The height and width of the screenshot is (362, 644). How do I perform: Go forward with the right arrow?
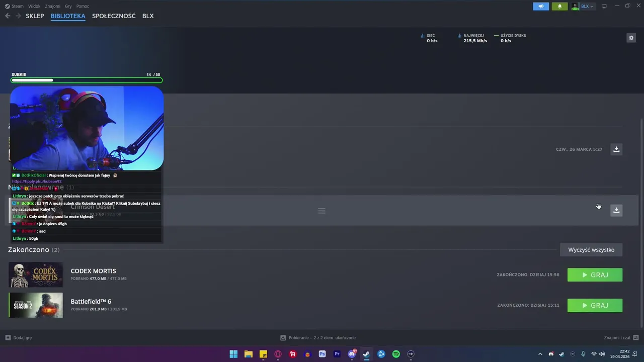click(x=18, y=16)
